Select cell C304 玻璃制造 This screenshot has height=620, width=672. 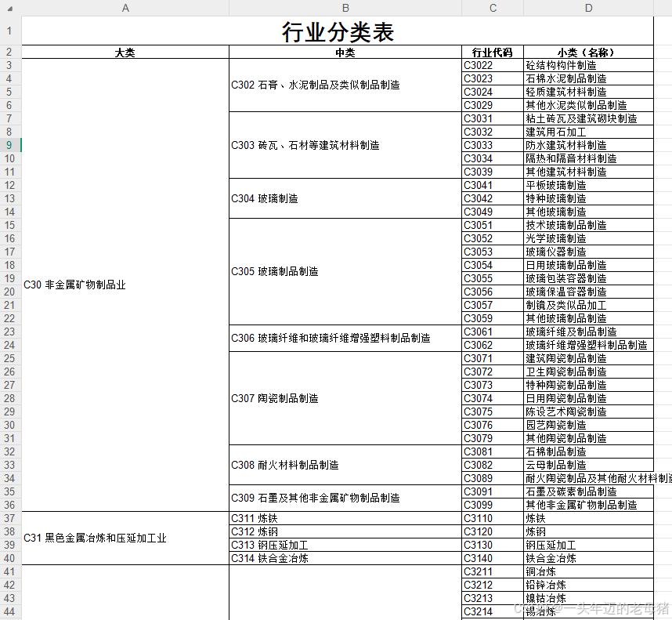[345, 198]
